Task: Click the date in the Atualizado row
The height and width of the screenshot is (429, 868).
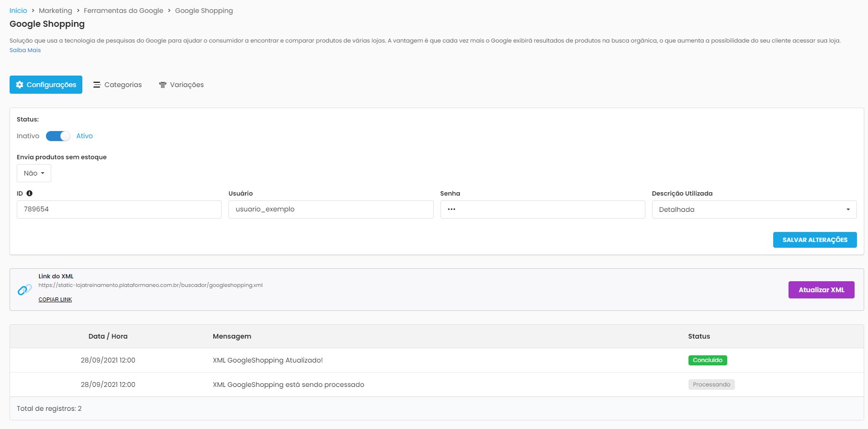Action: coord(108,360)
